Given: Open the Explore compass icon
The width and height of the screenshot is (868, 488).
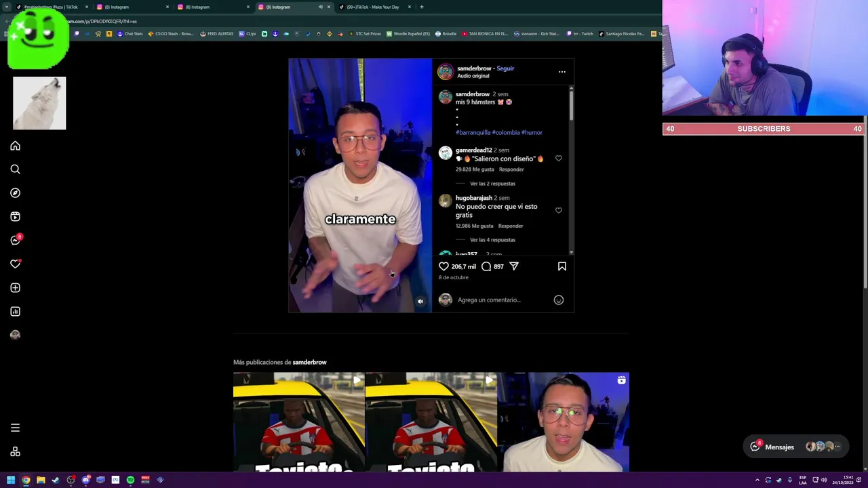Looking at the screenshot, I should pyautogui.click(x=15, y=193).
